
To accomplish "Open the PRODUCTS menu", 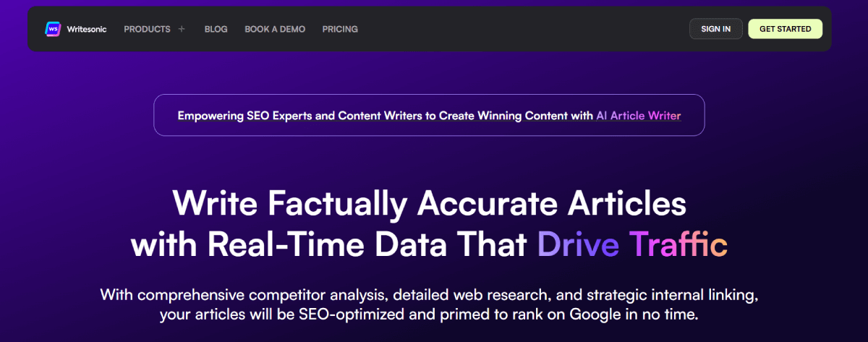I will tap(147, 30).
